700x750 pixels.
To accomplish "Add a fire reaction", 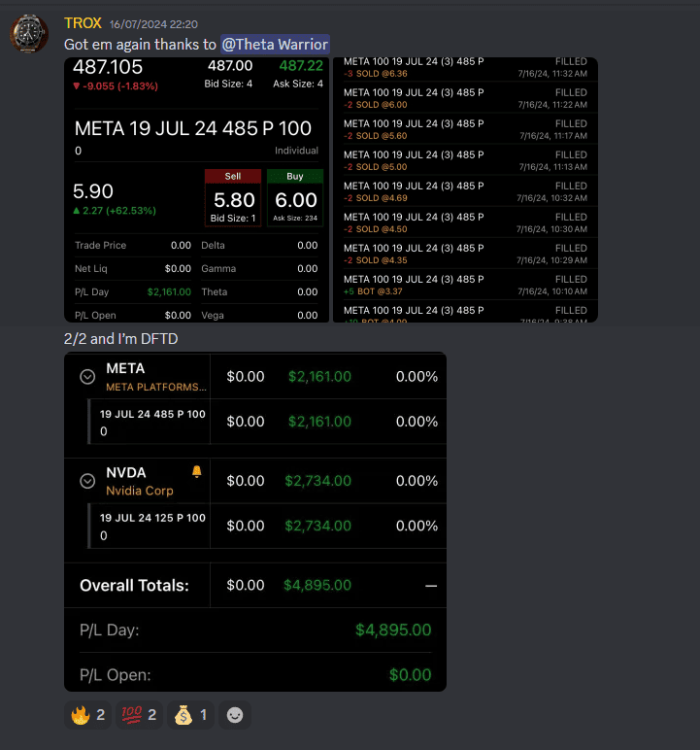I will 88,715.
